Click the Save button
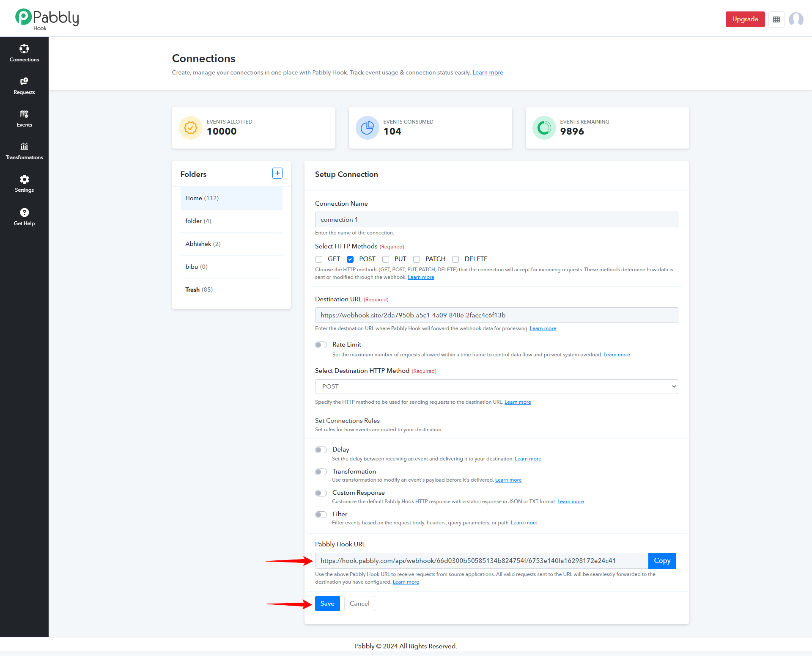Viewport: 812px width, 656px height. click(327, 604)
